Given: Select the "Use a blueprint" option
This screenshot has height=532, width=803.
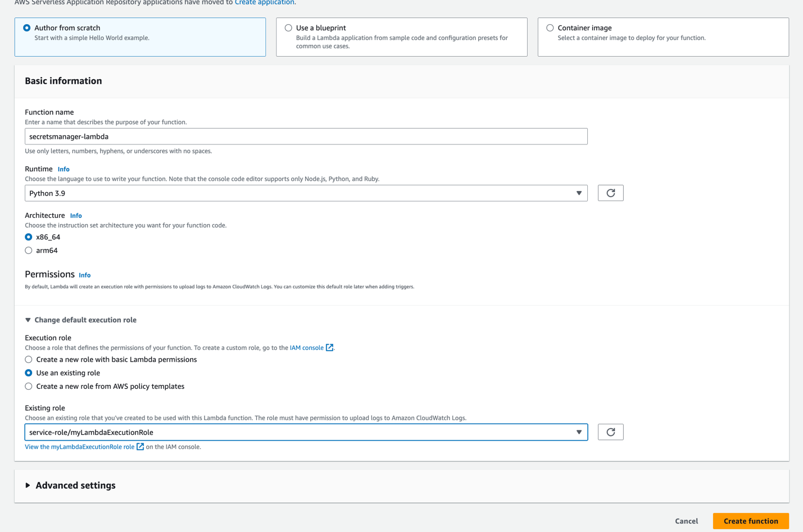Looking at the screenshot, I should coord(288,28).
